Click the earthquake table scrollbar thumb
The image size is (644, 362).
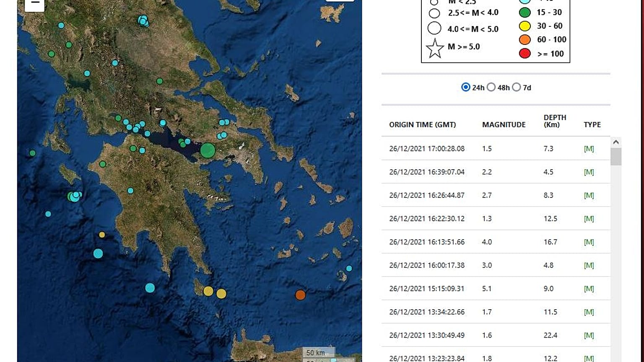click(616, 157)
